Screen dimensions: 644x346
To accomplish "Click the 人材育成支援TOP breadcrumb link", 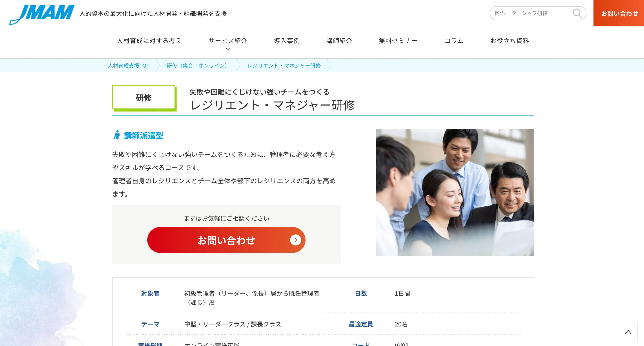I will (x=129, y=65).
